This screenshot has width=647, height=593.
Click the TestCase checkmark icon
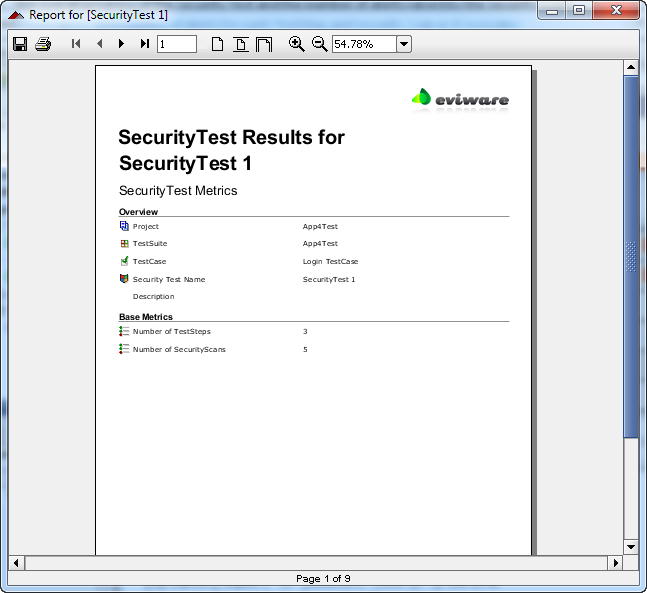point(124,261)
